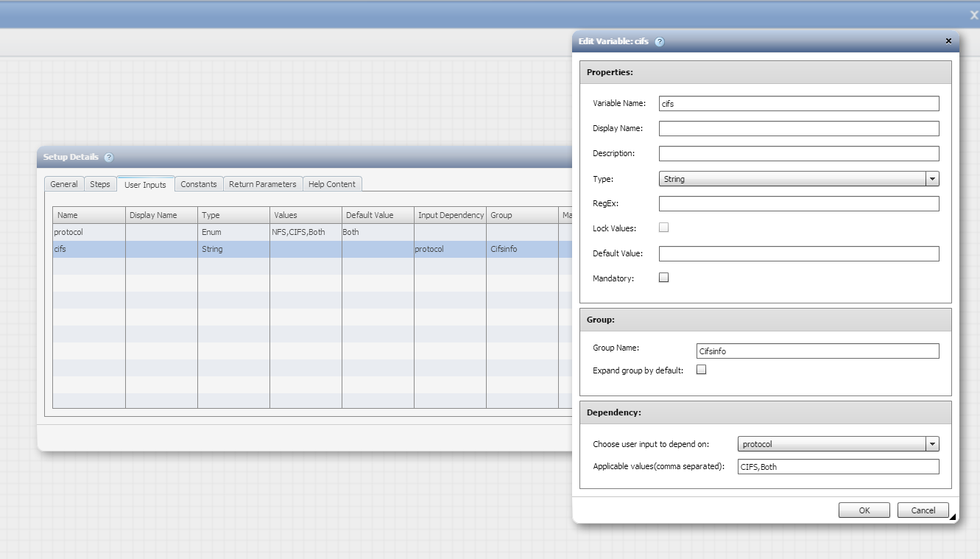Close the Edit Variable dialog
The width and height of the screenshot is (980, 559).
point(948,41)
